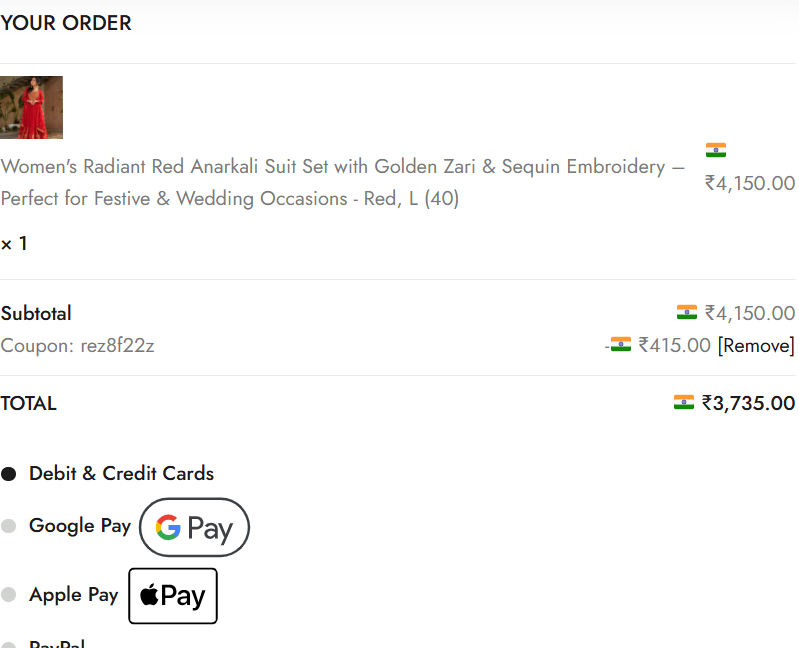Click the Apple Pay label text
The image size is (799, 648).
coord(73,595)
